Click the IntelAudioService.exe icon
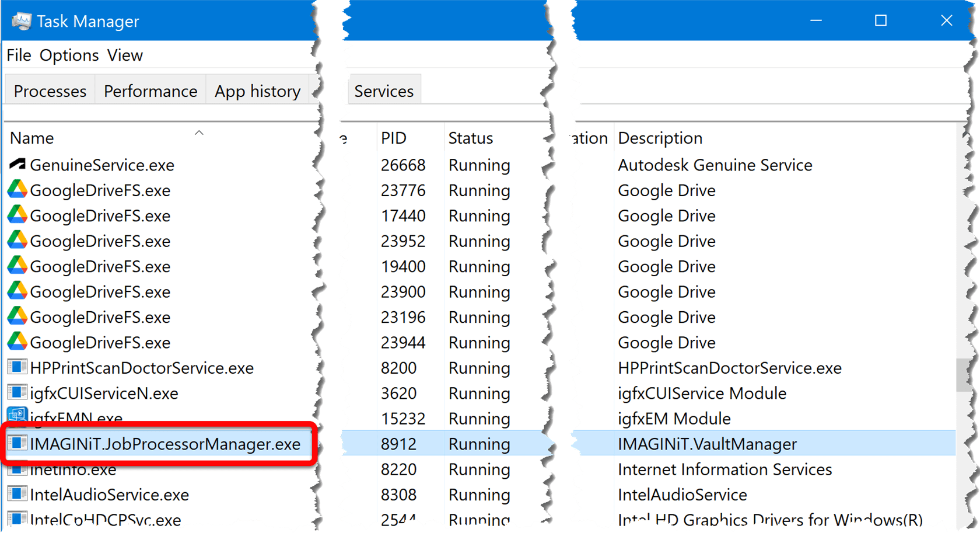980x536 pixels. [17, 494]
